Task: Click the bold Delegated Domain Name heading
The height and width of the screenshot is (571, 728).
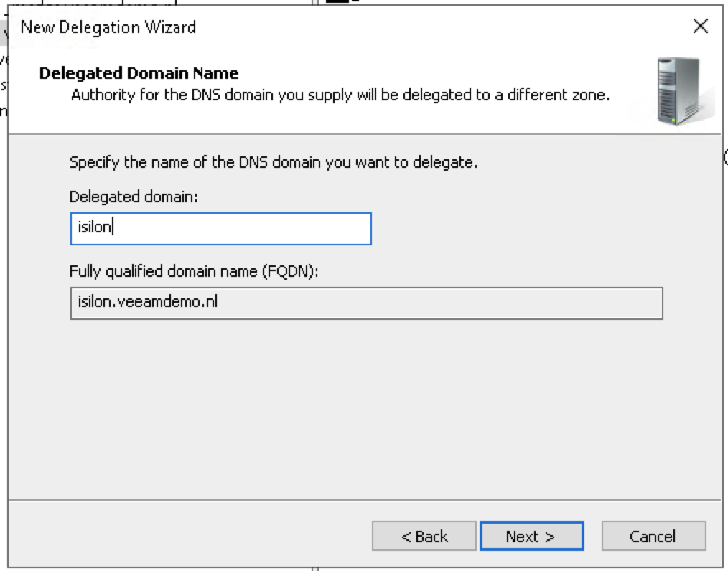Action: point(139,73)
